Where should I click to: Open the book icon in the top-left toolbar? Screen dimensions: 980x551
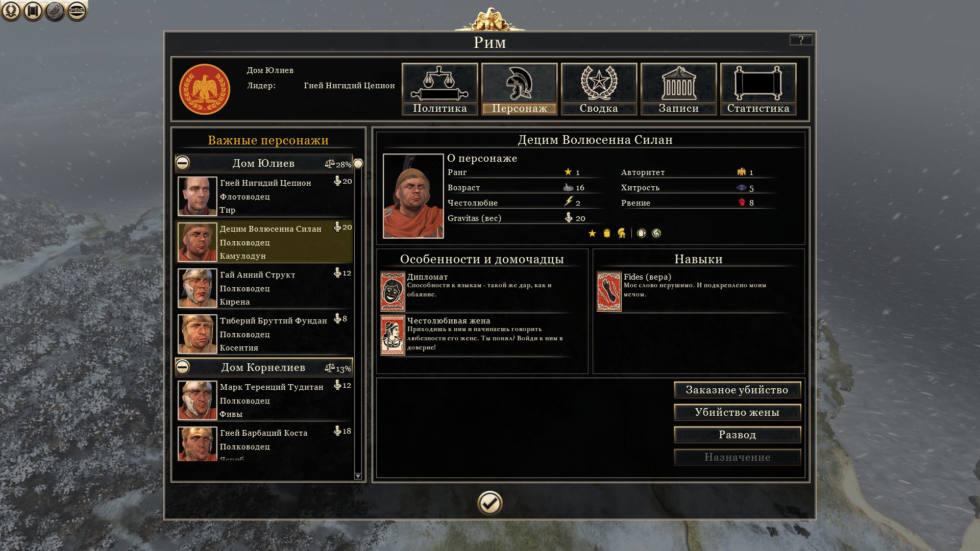33,11
